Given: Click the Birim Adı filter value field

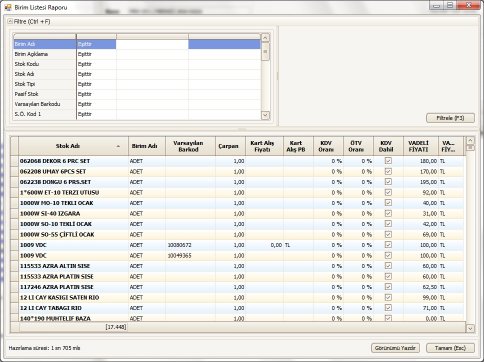Looking at the screenshot, I should pos(152,44).
